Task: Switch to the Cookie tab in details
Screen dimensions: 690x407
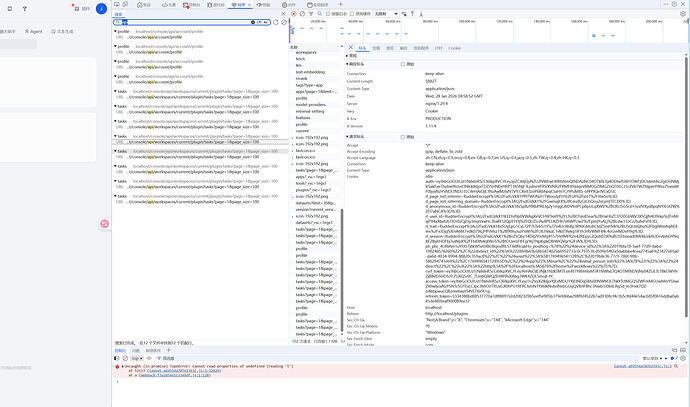Action: click(454, 47)
